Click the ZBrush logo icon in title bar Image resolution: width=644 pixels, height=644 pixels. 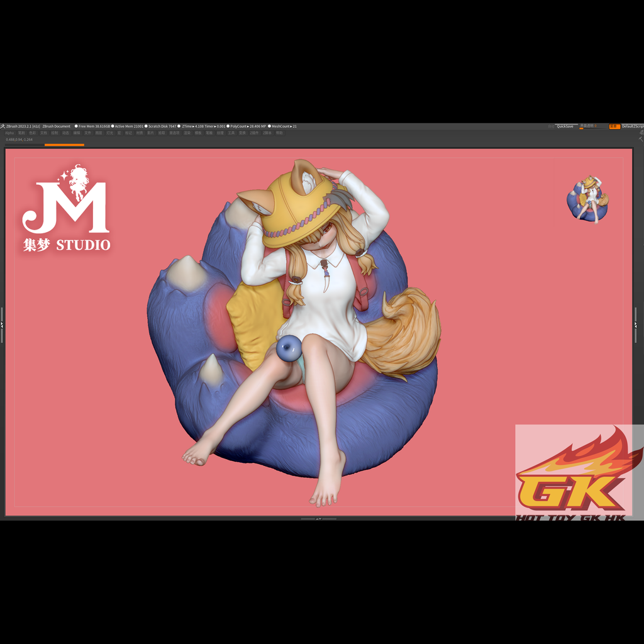[3, 126]
